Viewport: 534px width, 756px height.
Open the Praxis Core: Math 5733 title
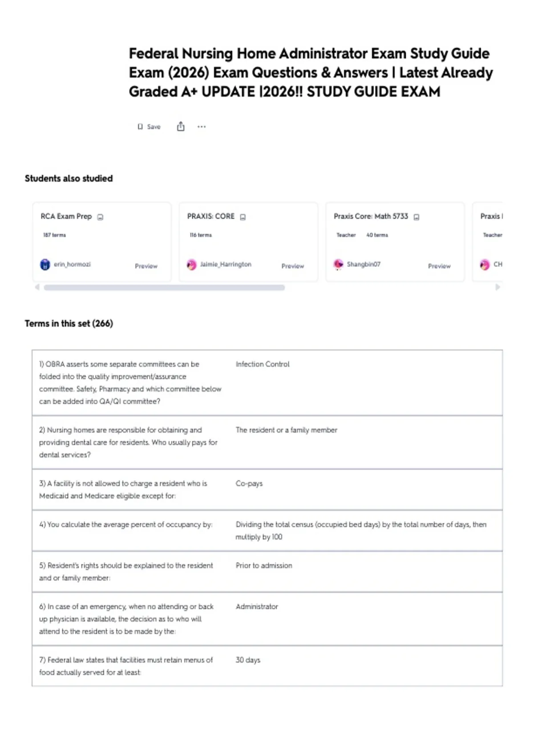[371, 216]
